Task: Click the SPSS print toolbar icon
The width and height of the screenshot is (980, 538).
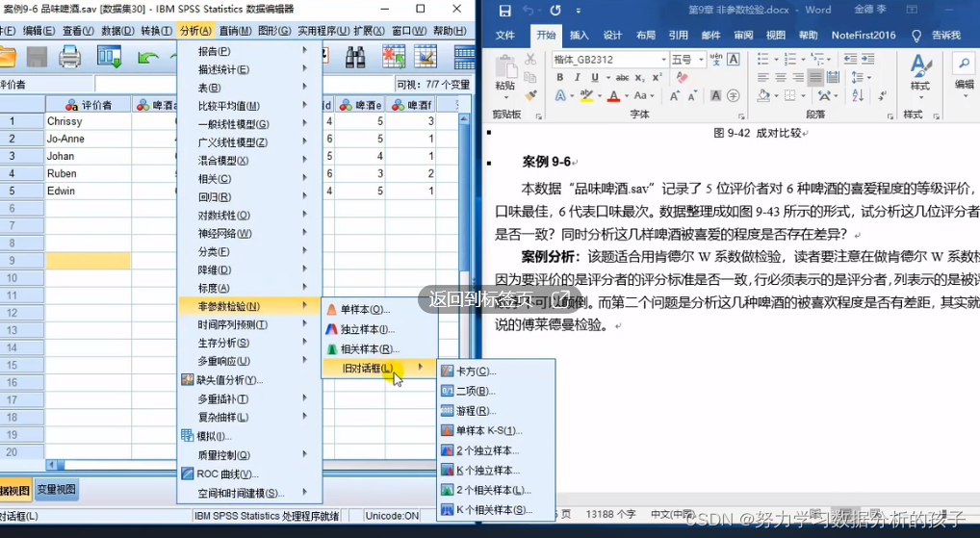Action: pyautogui.click(x=70, y=58)
